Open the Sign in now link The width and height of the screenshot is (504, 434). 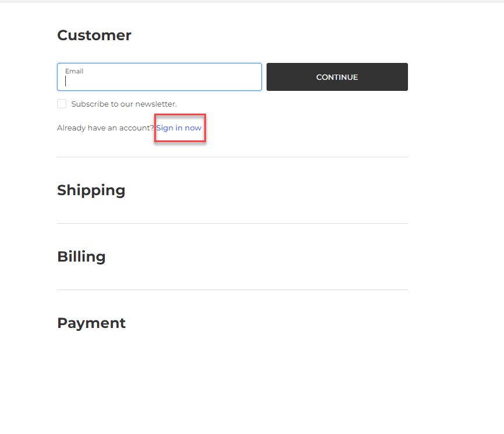tap(179, 128)
